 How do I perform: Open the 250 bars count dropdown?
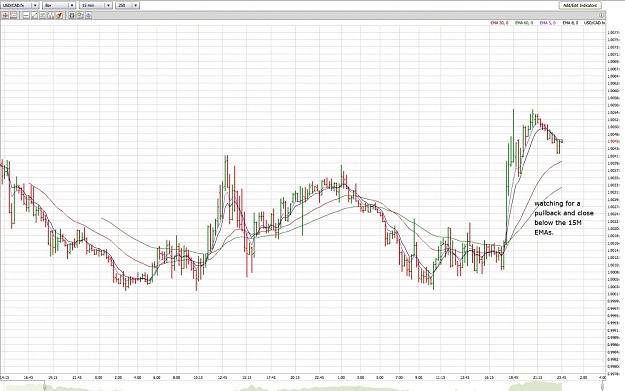pos(127,5)
